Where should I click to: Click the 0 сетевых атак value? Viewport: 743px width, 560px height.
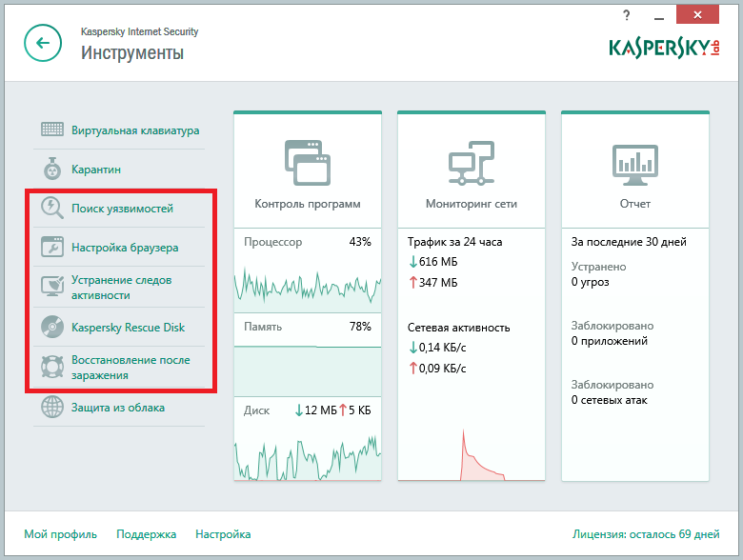click(609, 400)
